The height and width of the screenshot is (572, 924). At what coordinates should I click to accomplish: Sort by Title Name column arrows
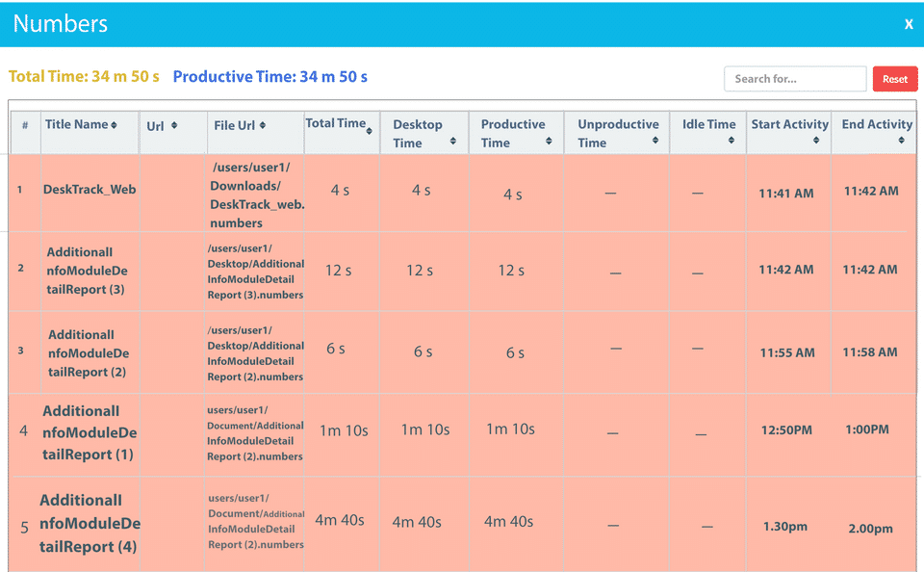(x=114, y=125)
